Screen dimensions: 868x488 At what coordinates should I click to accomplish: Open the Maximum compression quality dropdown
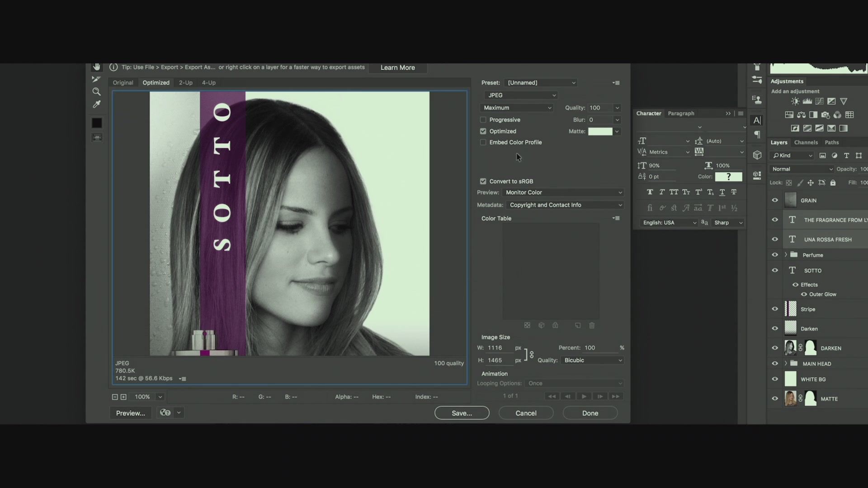point(517,108)
